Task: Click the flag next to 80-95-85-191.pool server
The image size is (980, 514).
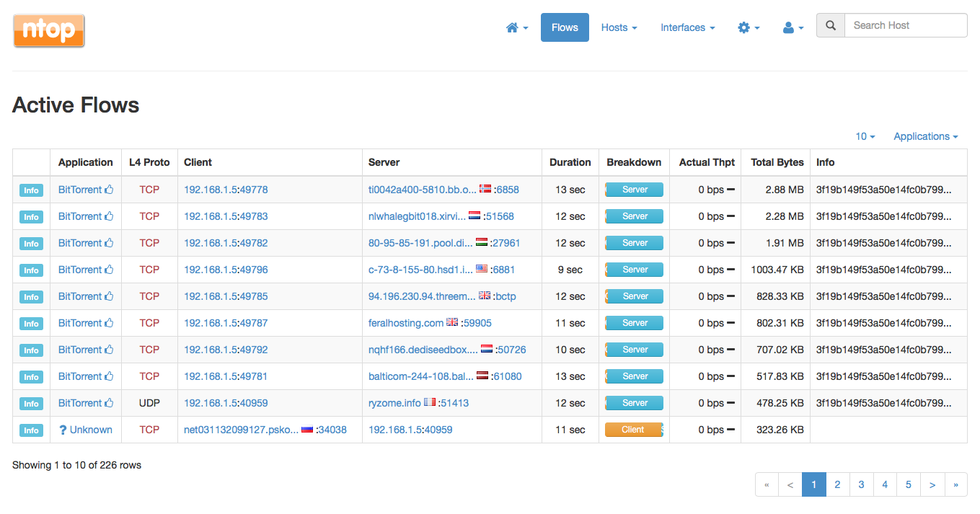Action: [482, 242]
